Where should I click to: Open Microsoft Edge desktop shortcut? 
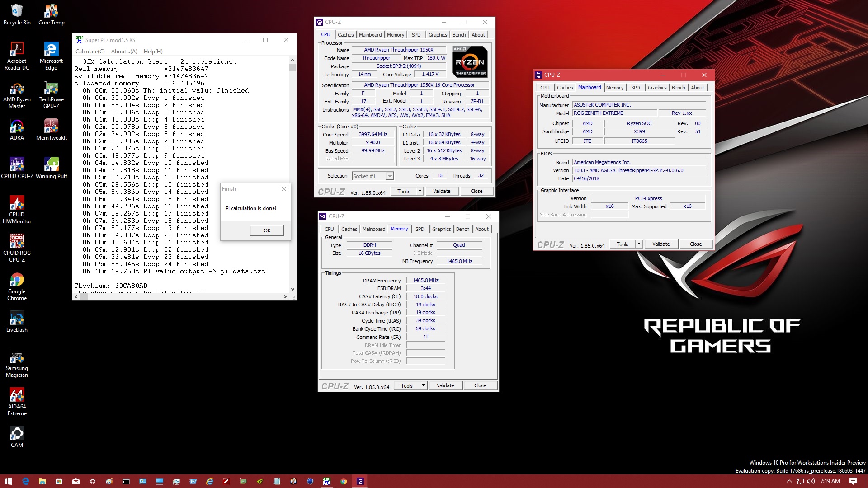click(x=51, y=56)
